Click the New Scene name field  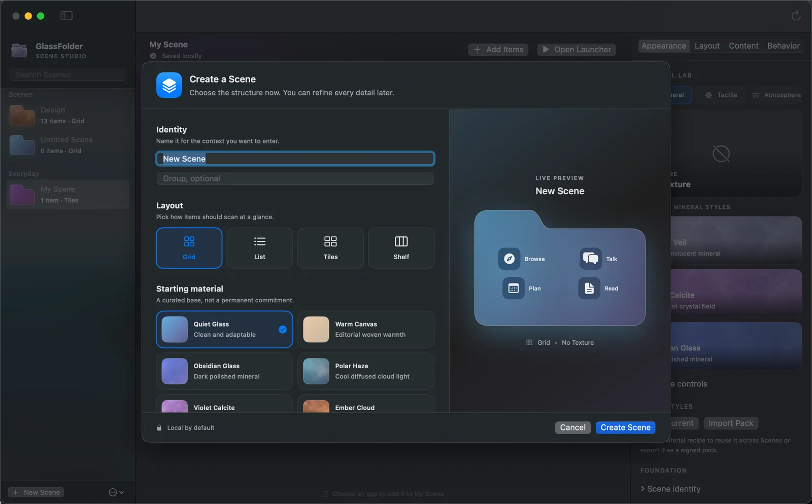coord(295,159)
